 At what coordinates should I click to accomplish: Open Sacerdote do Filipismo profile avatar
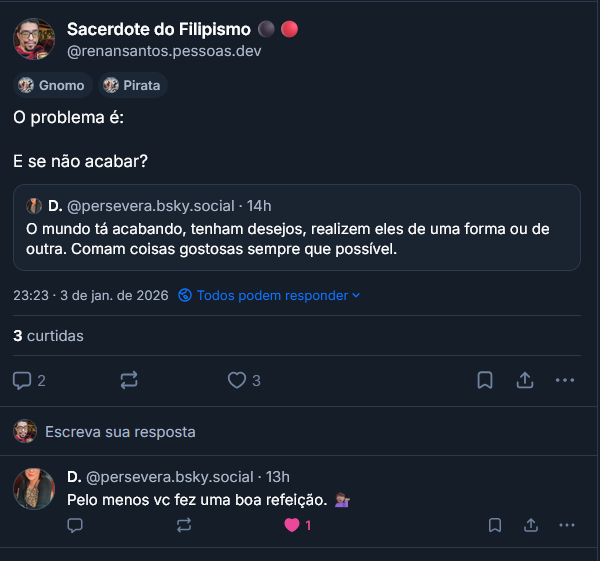pos(34,39)
